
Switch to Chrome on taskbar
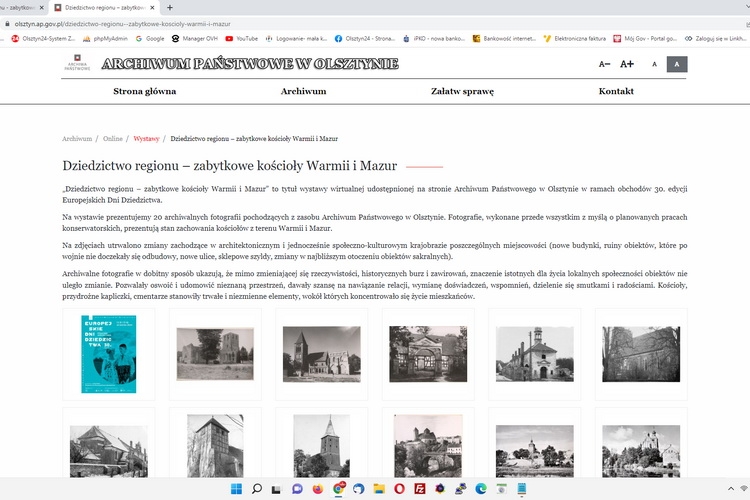click(339, 488)
